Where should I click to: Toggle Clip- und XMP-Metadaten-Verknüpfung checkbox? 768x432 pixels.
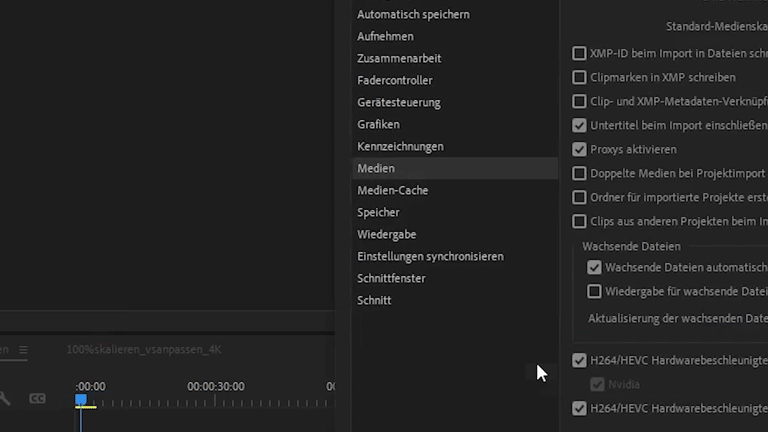tap(579, 101)
